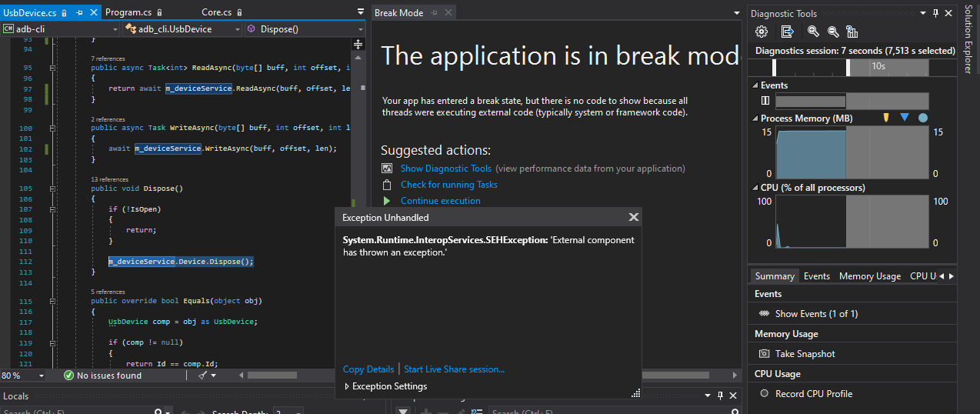This screenshot has width=980, height=414.
Task: Pin the Break Mode tab
Action: [x=434, y=13]
